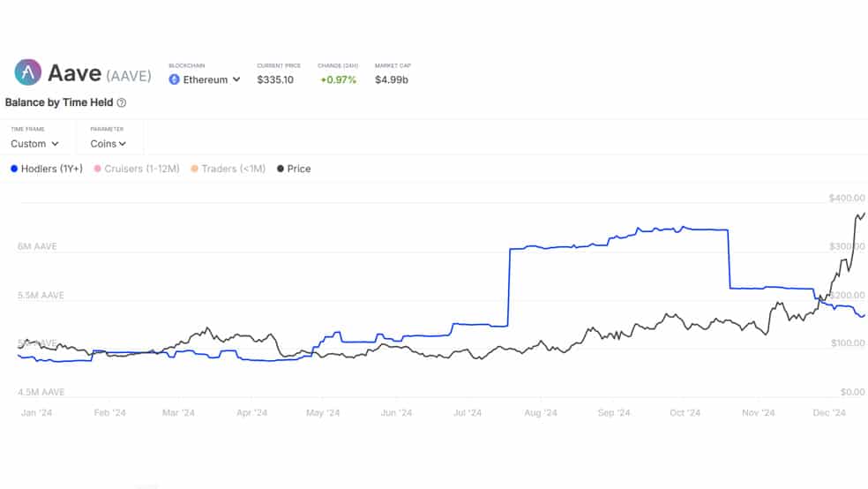
Task: Click the 4.5M AAVE axis label
Action: coord(41,392)
